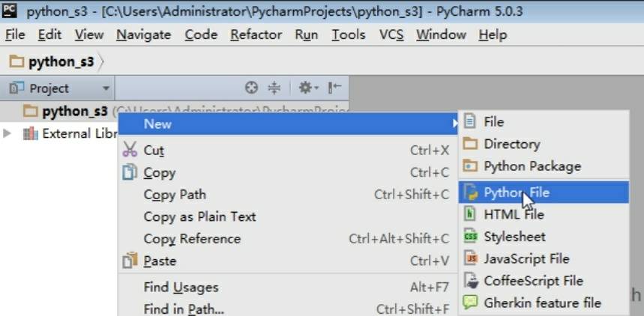Viewport: 644px width, 316px height.
Task: Select Copy Path in context menu
Action: [x=175, y=195]
